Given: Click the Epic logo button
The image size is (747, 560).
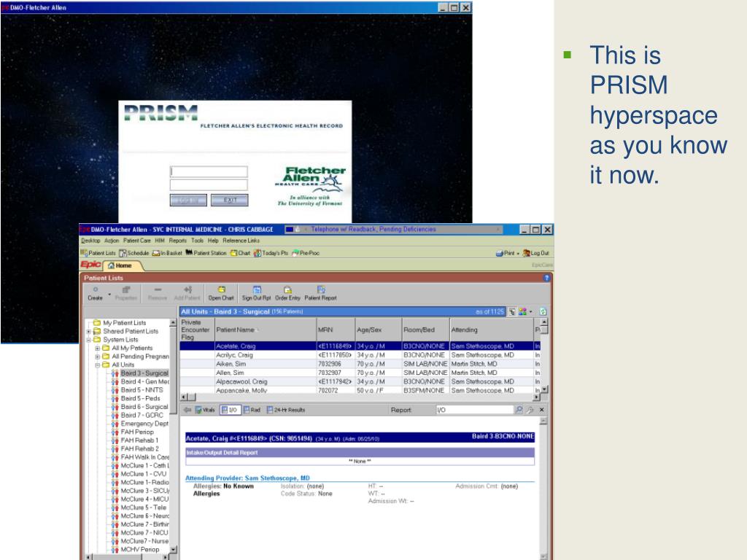Looking at the screenshot, I should pyautogui.click(x=90, y=265).
